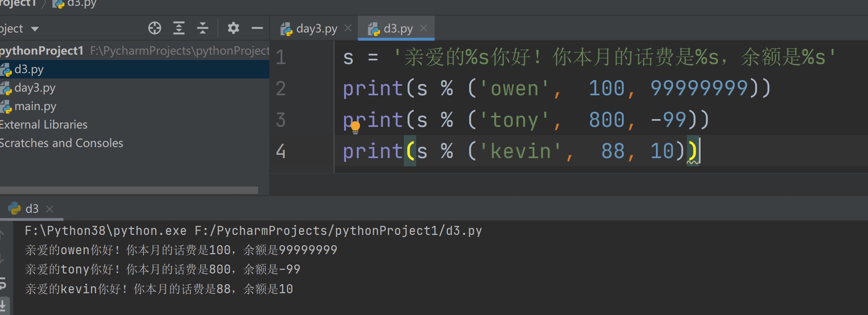Click the project panel horizontal scrollbar
The height and width of the screenshot is (315, 868).
[x=129, y=190]
